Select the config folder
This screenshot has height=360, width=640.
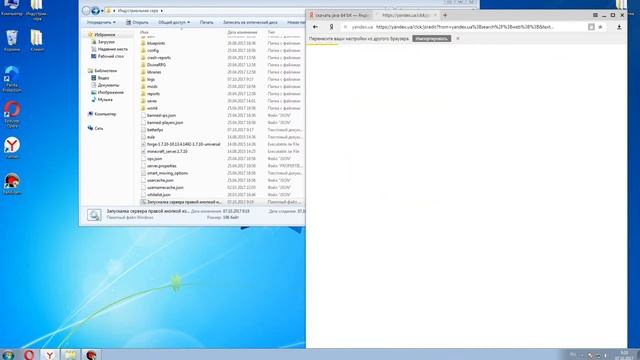click(153, 51)
